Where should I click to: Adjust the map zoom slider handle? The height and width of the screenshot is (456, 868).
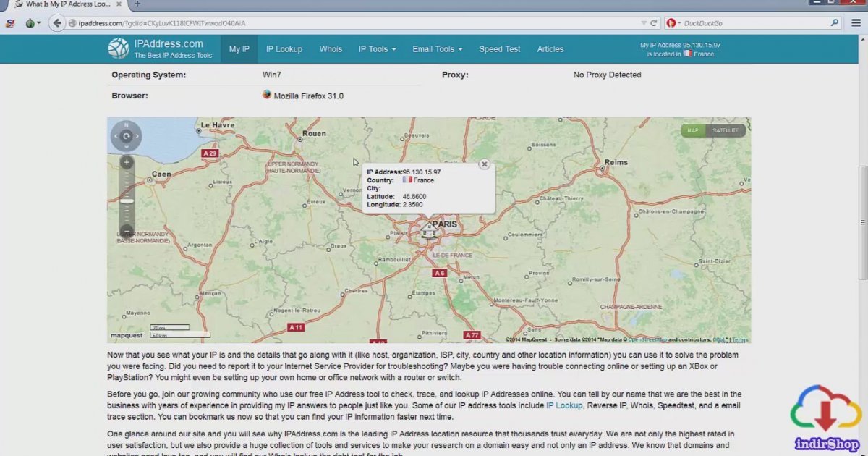(x=127, y=200)
